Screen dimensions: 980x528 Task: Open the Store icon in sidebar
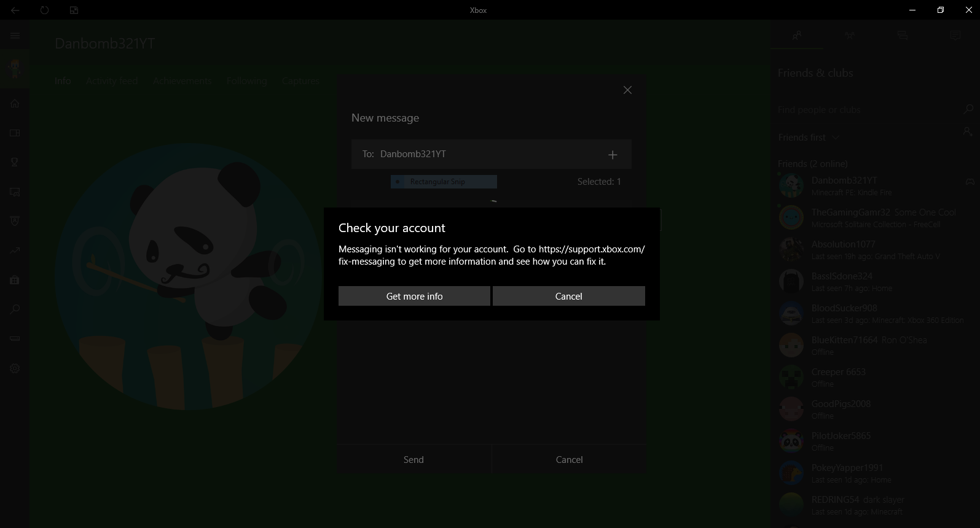click(15, 280)
